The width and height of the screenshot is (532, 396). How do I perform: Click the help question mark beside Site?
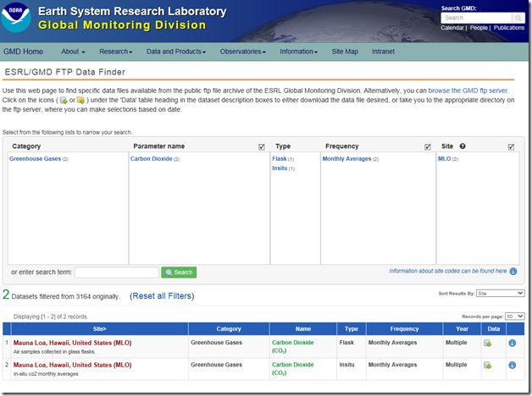463,146
